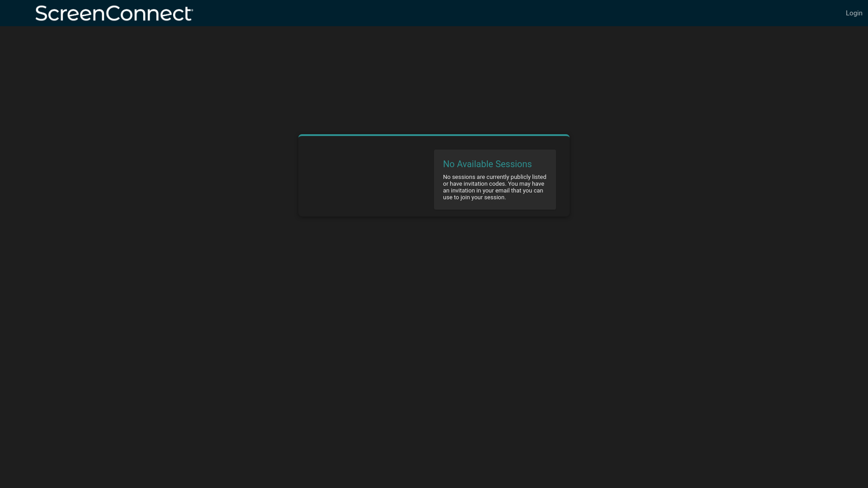
Task: Click the ScreenConnect logo
Action: tap(114, 13)
